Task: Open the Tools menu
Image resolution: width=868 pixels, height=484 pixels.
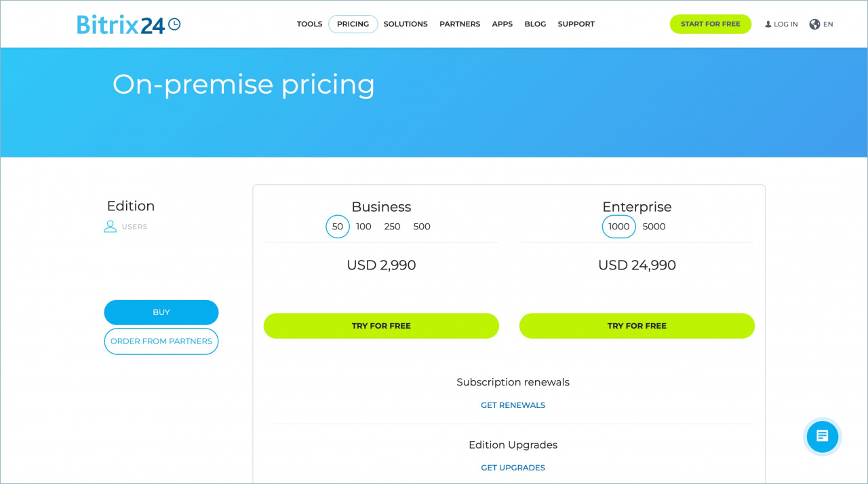Action: 309,24
